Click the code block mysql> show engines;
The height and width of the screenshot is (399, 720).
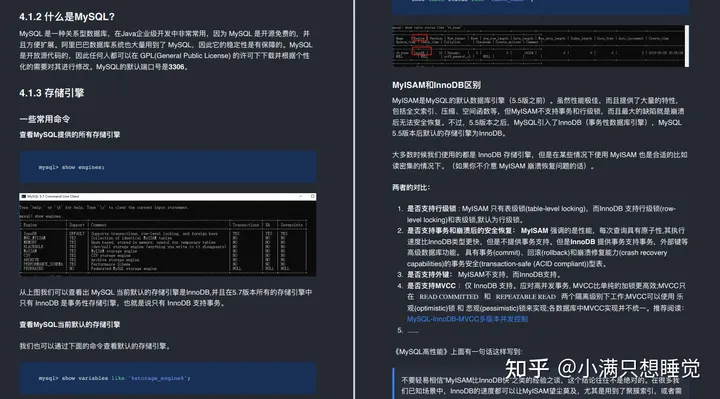168,167
